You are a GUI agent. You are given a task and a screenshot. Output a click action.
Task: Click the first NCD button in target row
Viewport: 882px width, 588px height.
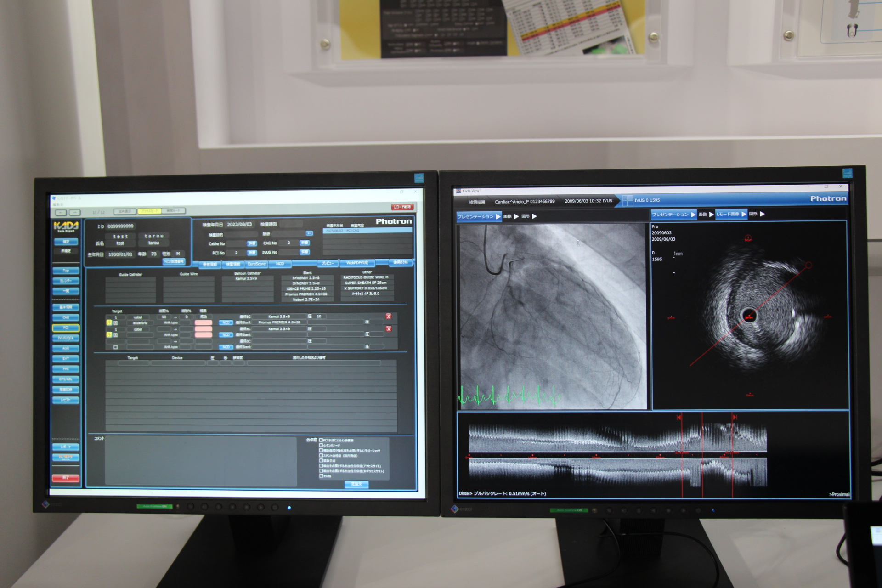click(x=226, y=322)
